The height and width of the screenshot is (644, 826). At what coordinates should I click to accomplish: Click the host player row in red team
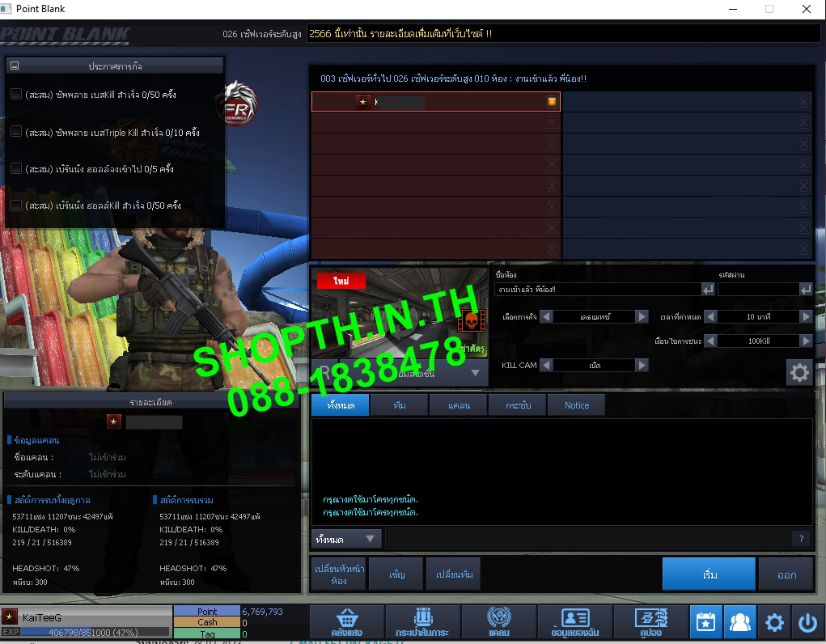click(435, 102)
